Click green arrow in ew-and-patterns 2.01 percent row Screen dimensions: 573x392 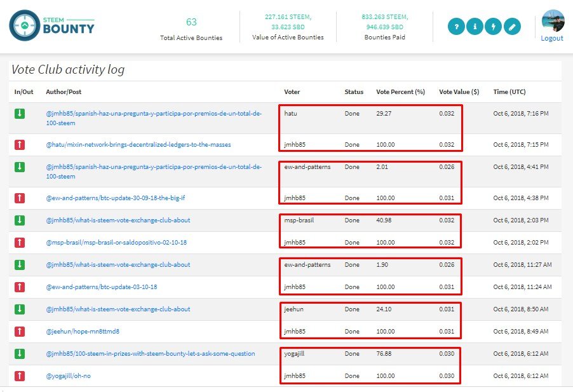click(x=20, y=167)
